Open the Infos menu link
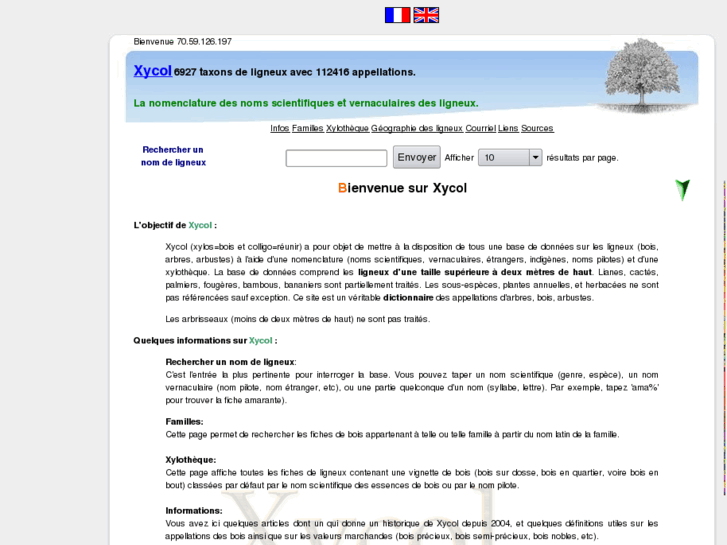727x545 pixels. click(x=280, y=128)
